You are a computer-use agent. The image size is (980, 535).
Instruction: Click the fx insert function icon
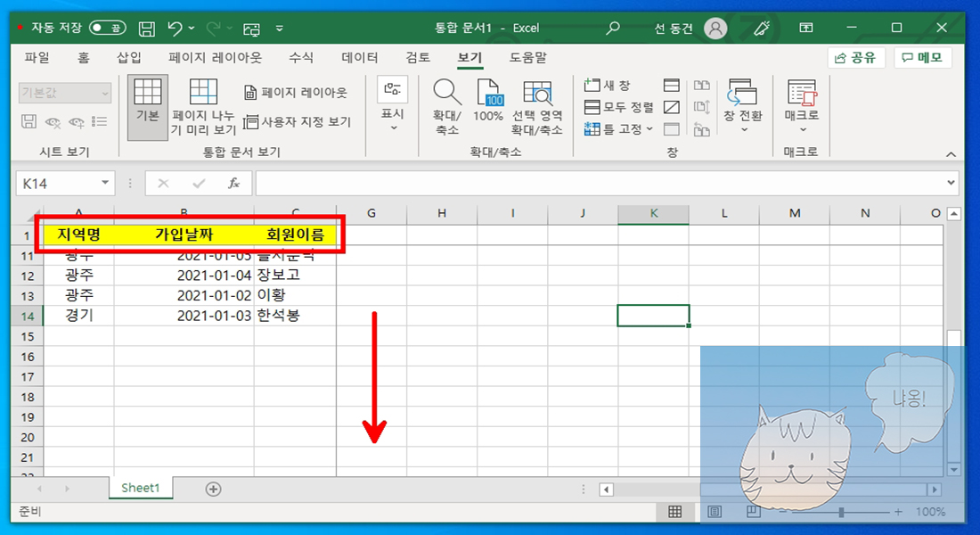point(233,184)
